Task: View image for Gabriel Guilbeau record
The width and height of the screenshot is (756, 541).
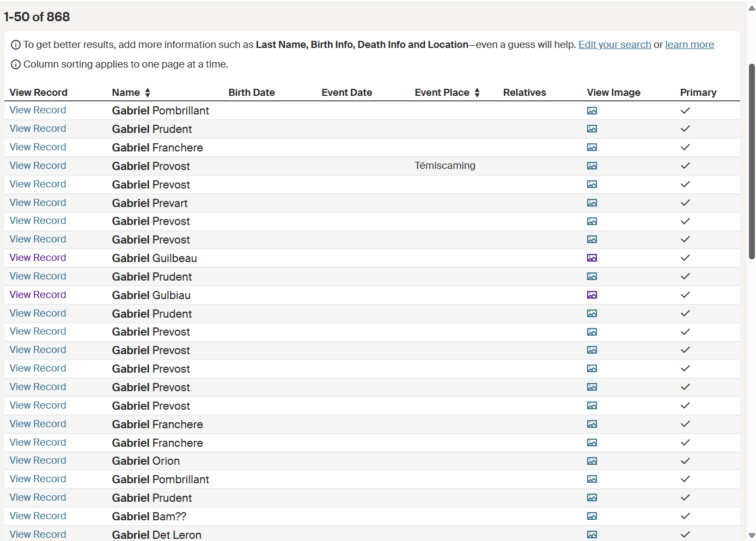Action: click(x=592, y=258)
